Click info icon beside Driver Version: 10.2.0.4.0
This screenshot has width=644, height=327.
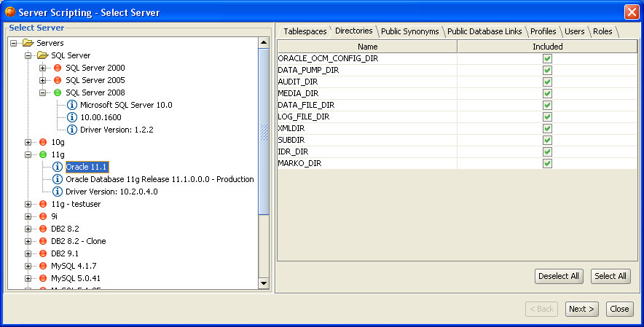[58, 192]
